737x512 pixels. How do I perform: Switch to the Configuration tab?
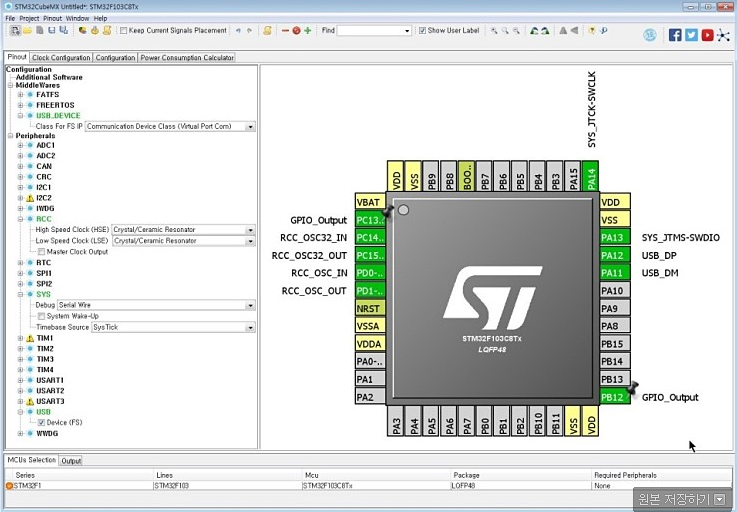(115, 58)
